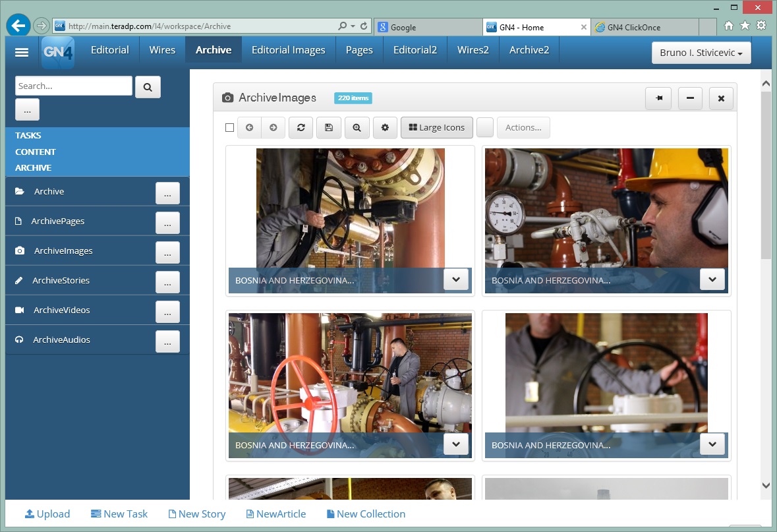Open the Wires2 tab
The image size is (777, 532).
pos(473,49)
